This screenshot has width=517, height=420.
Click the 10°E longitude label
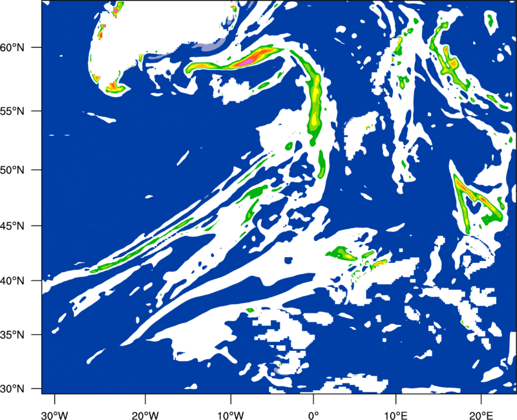click(396, 415)
